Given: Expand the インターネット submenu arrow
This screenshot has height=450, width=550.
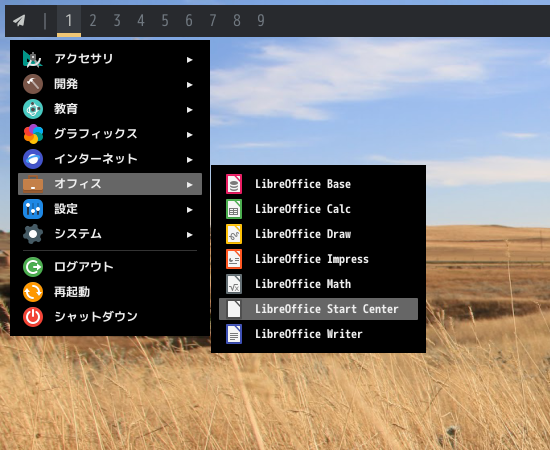Looking at the screenshot, I should coord(189,160).
